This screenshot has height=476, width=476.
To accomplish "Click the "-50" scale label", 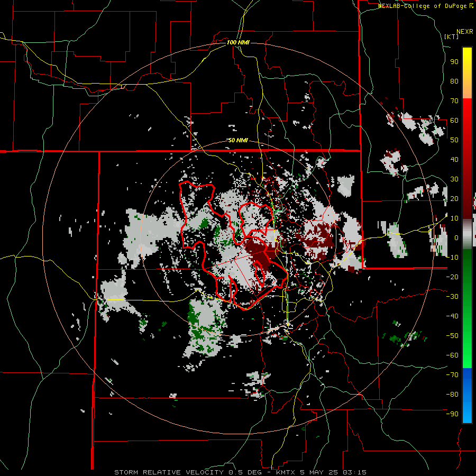I will coord(452,336).
